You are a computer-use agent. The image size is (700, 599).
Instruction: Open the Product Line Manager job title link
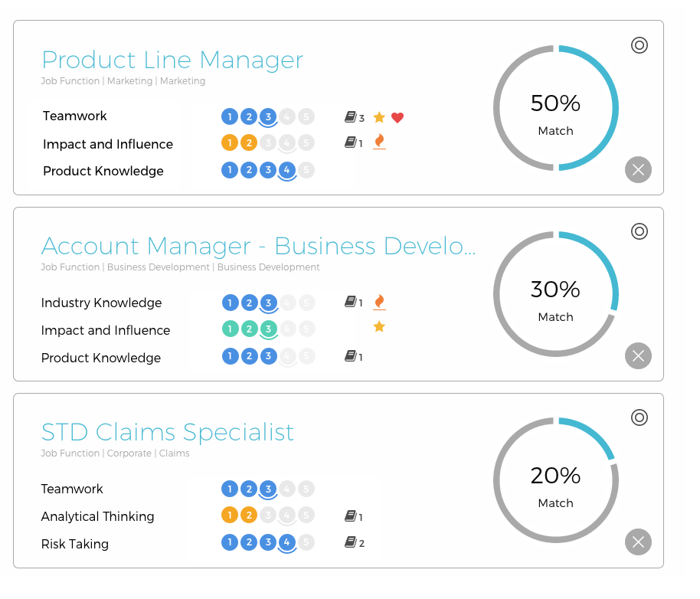click(172, 60)
